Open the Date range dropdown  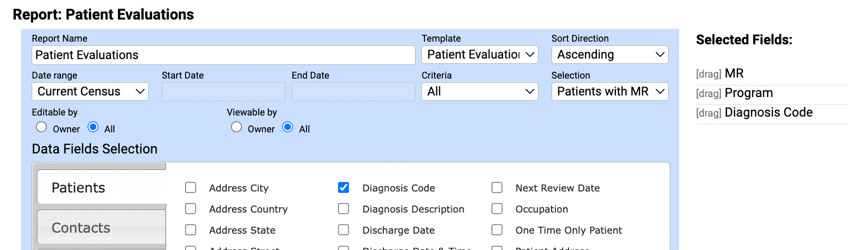point(90,92)
